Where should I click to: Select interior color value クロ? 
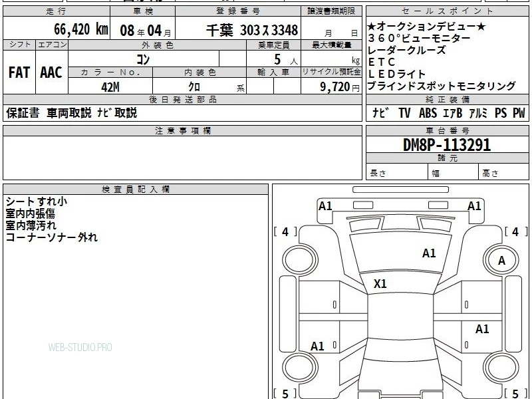click(x=194, y=86)
